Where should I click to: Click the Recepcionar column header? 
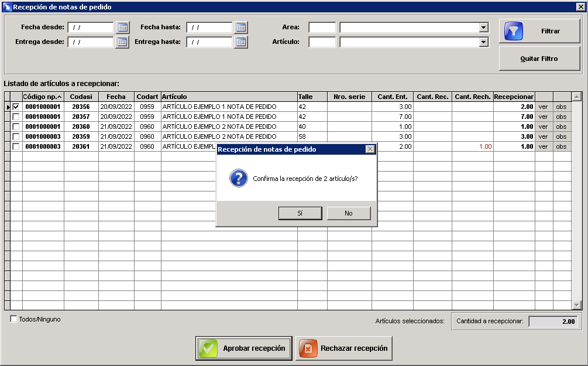[514, 97]
